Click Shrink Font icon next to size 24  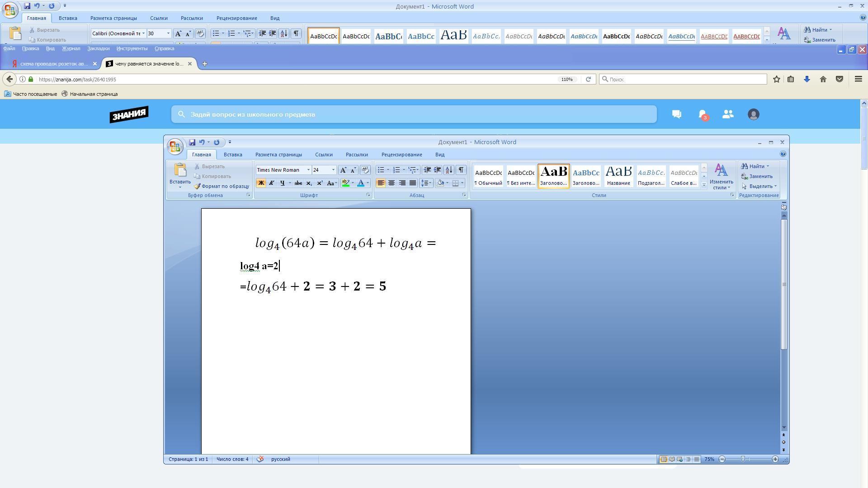pyautogui.click(x=354, y=170)
